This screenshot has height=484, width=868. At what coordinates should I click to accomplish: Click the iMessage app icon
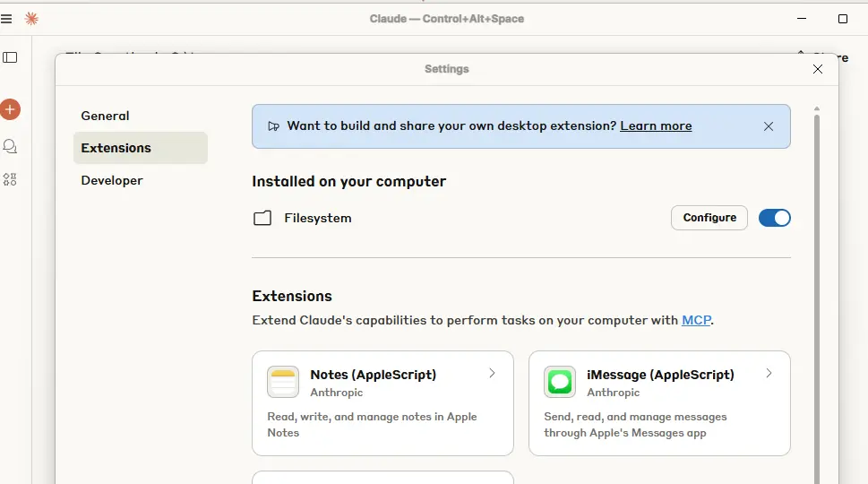(x=560, y=382)
